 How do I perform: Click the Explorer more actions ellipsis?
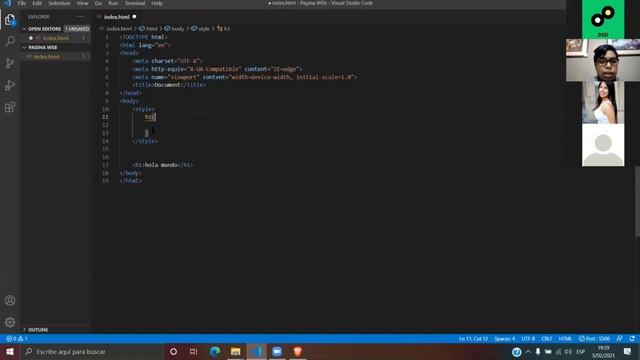pyautogui.click(x=80, y=17)
